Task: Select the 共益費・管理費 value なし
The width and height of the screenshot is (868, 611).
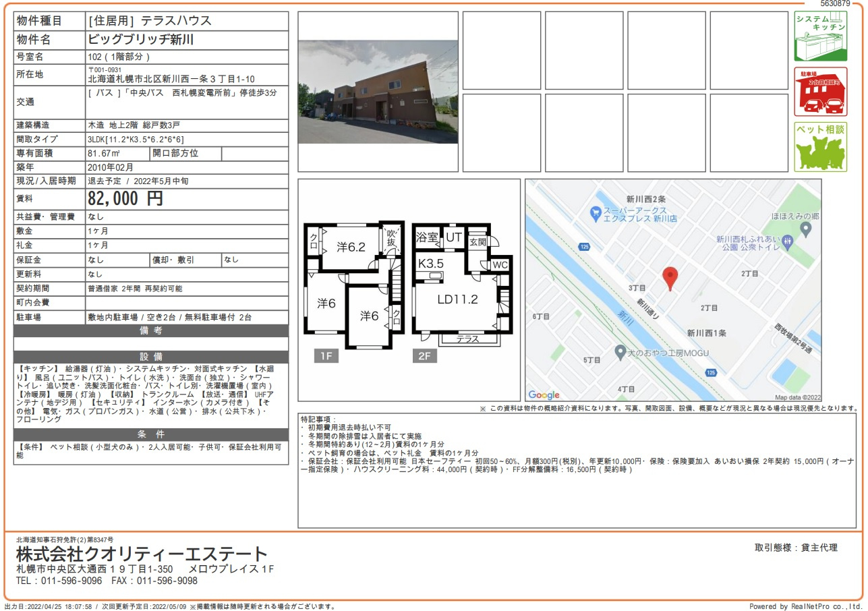Action: click(x=96, y=217)
